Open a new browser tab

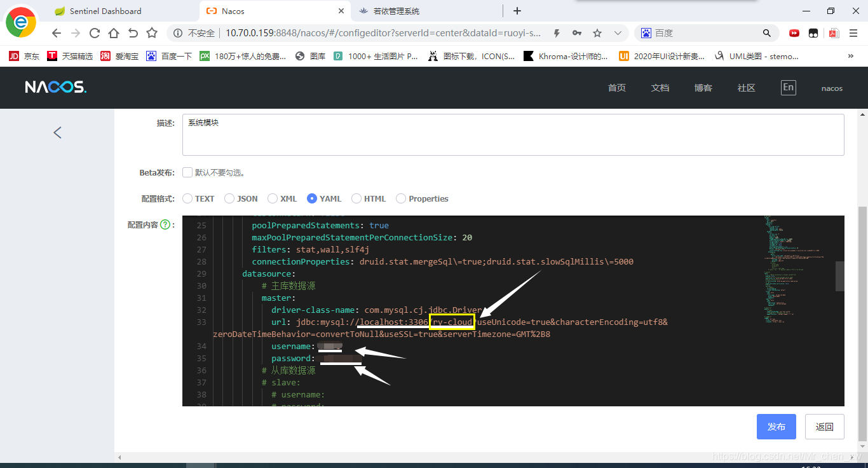517,11
